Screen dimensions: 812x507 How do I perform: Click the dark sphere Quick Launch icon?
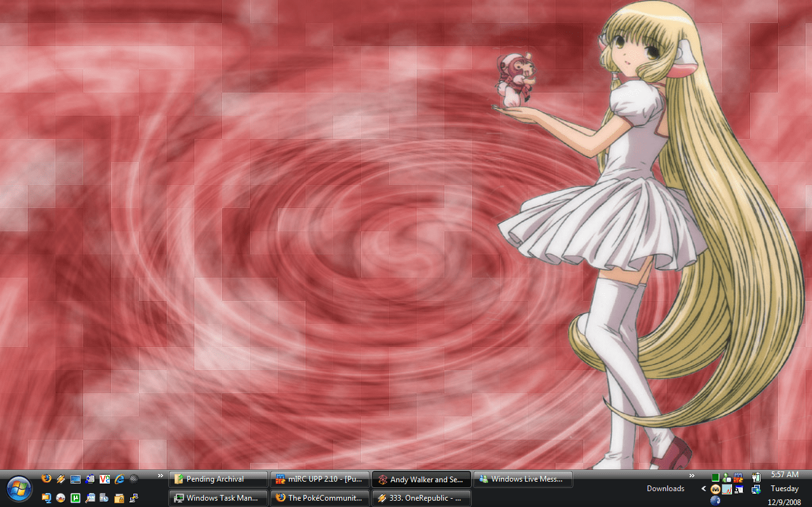pos(134,478)
